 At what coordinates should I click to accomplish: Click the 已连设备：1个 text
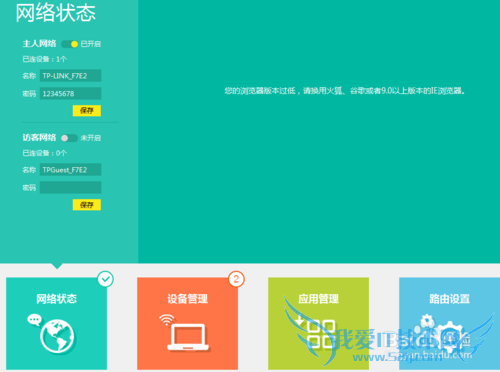coord(45,59)
